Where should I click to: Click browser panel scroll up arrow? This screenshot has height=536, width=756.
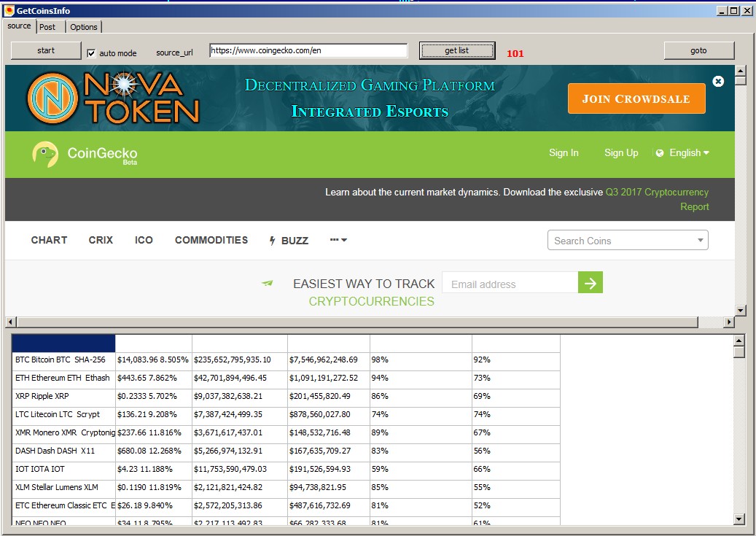click(x=740, y=71)
